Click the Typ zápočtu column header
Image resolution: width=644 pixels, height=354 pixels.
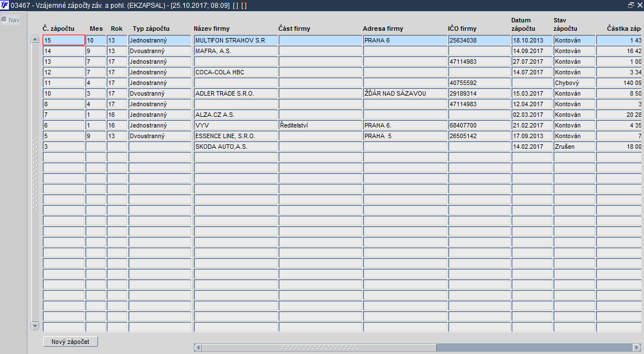tap(151, 29)
